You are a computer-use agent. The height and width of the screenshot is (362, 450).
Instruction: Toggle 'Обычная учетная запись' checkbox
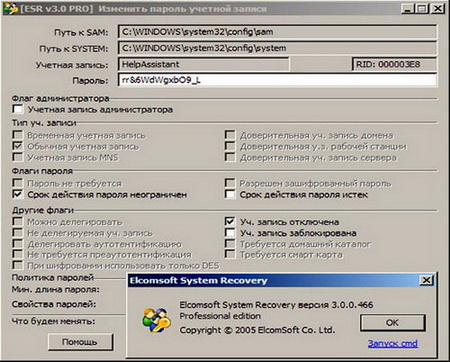tap(18, 146)
